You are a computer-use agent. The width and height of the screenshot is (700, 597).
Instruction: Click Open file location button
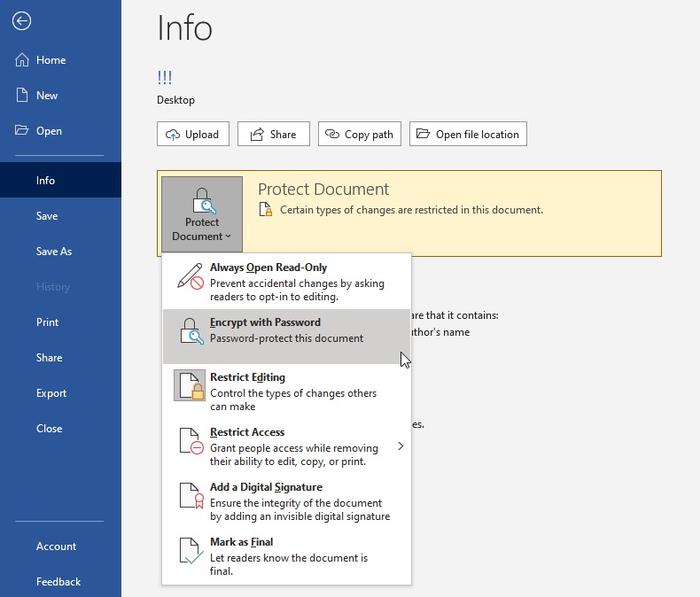click(468, 134)
